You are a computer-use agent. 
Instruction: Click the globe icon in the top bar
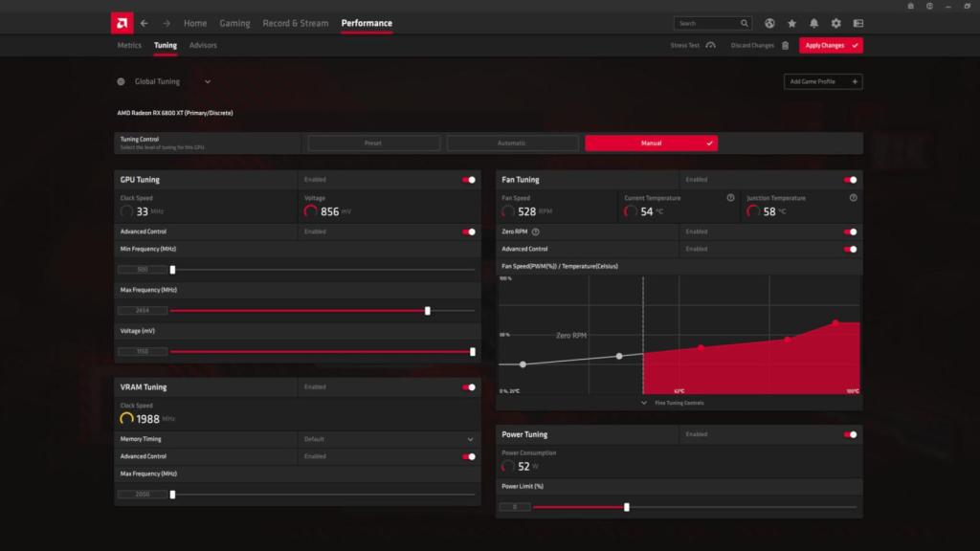pos(769,22)
